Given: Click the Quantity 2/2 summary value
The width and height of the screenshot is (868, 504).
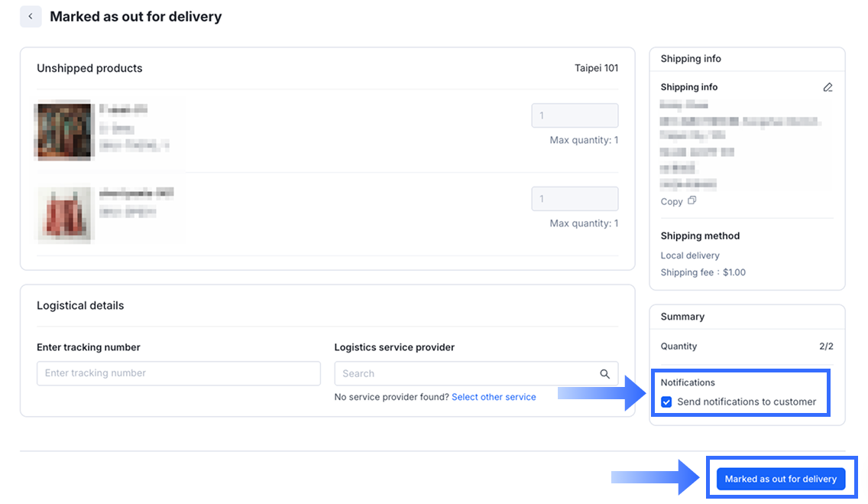Looking at the screenshot, I should pyautogui.click(x=826, y=346).
